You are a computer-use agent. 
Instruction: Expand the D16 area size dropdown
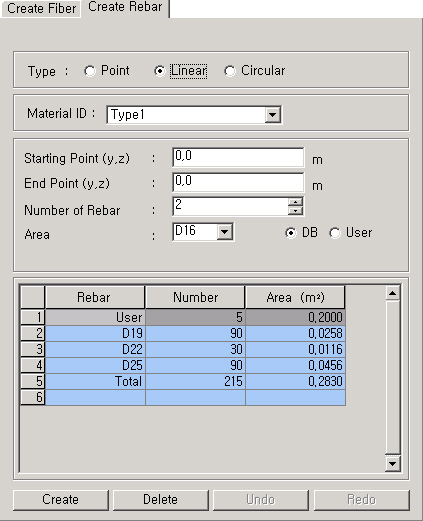click(x=225, y=232)
